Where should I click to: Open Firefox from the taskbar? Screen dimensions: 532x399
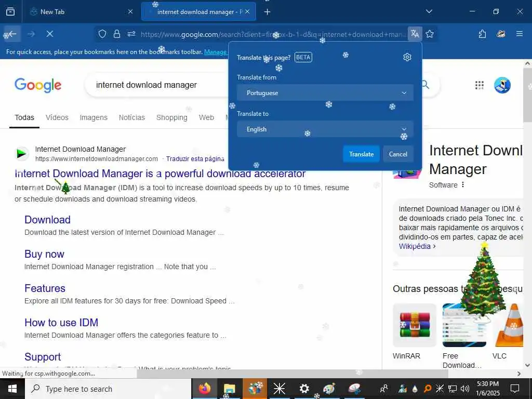click(x=205, y=389)
